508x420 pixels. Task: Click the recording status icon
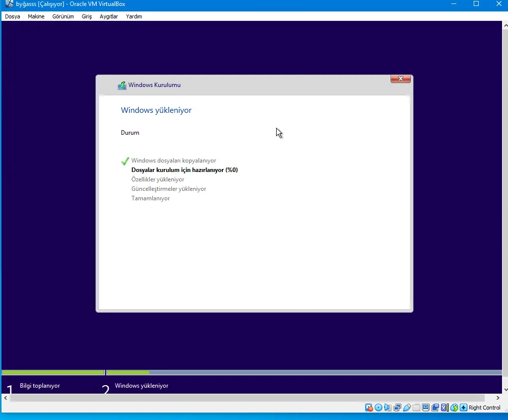pos(435,408)
